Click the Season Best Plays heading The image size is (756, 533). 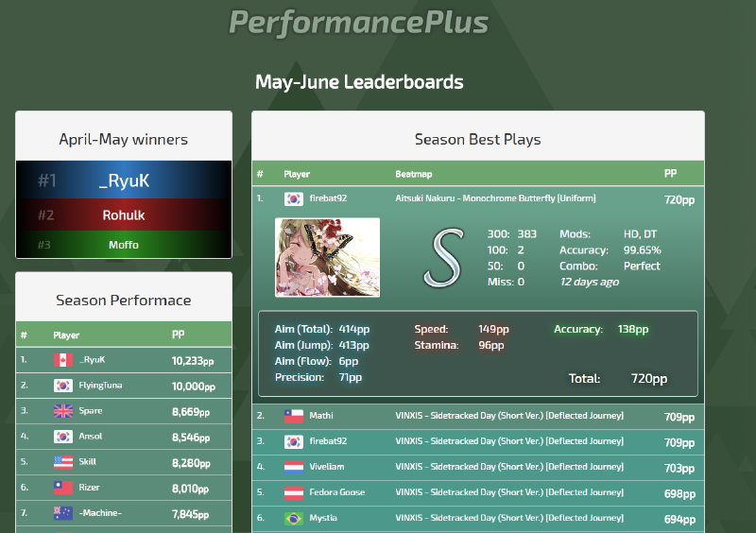click(x=478, y=140)
